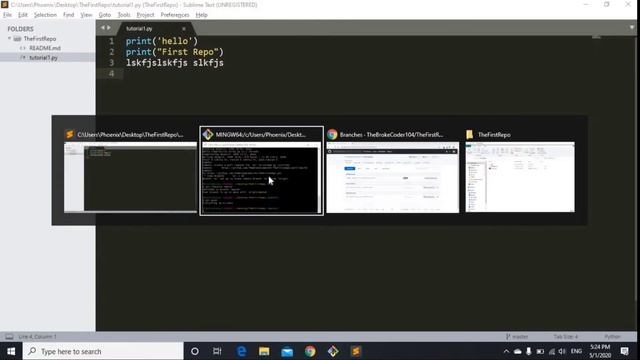Open the Preferences menu
Screen dimensions: 640x360
pyautogui.click(x=175, y=15)
